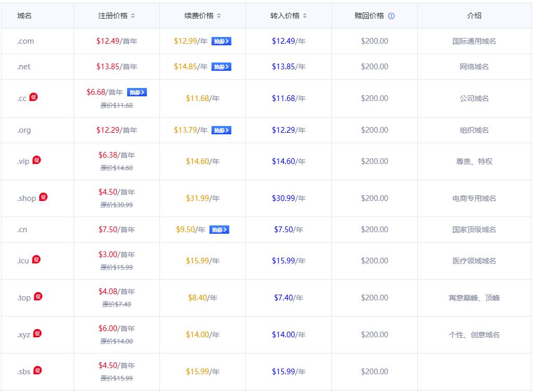Click the promo badge beside .sbs
Screen dimensions: 533x392
(x=38, y=370)
